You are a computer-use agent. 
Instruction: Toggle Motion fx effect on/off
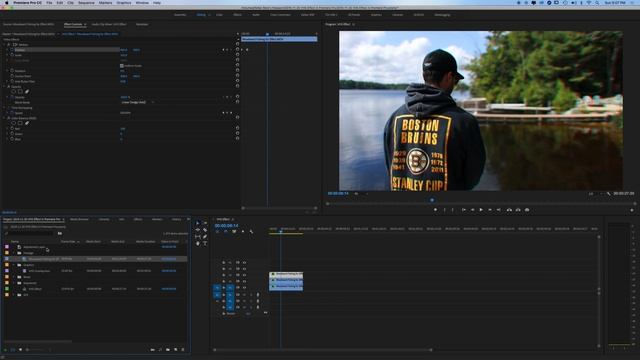9,44
